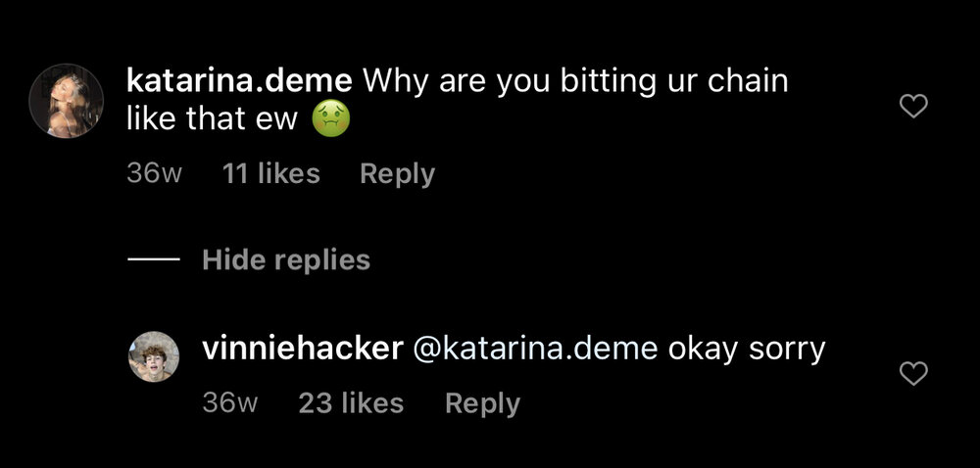Like vinniehacker's reply with the heart icon
The height and width of the screenshot is (468, 980).
(913, 374)
